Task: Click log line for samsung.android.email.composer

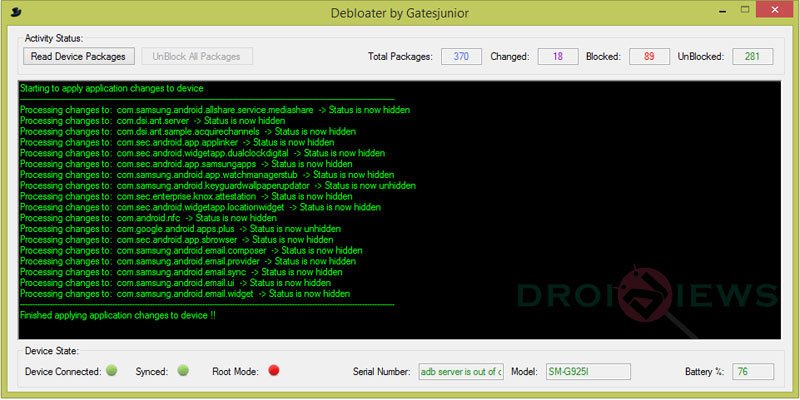Action: 191,251
